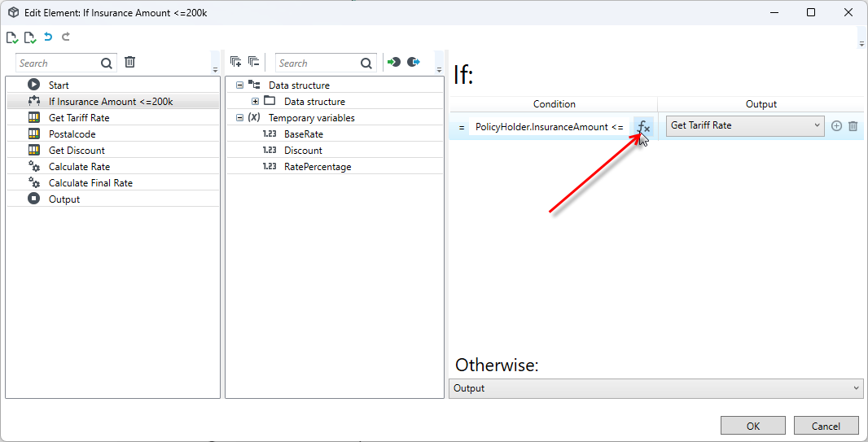Click the gray redo arrow

pyautogui.click(x=65, y=37)
